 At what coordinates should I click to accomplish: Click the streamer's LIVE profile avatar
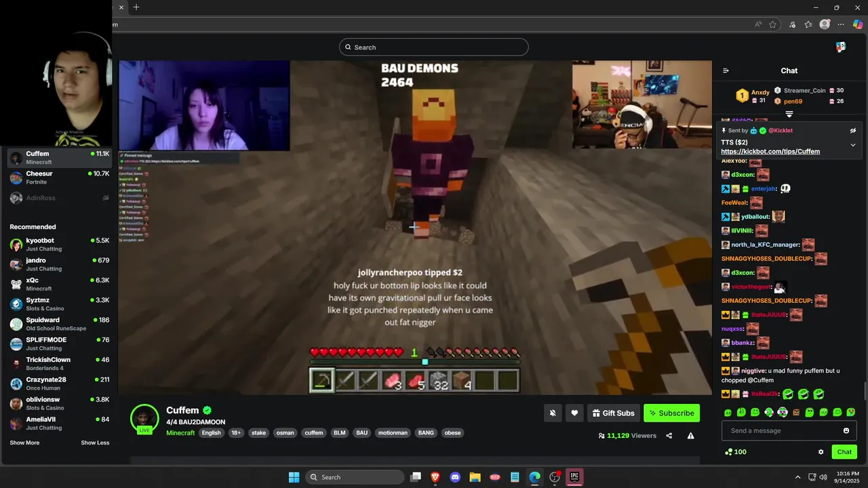point(144,418)
